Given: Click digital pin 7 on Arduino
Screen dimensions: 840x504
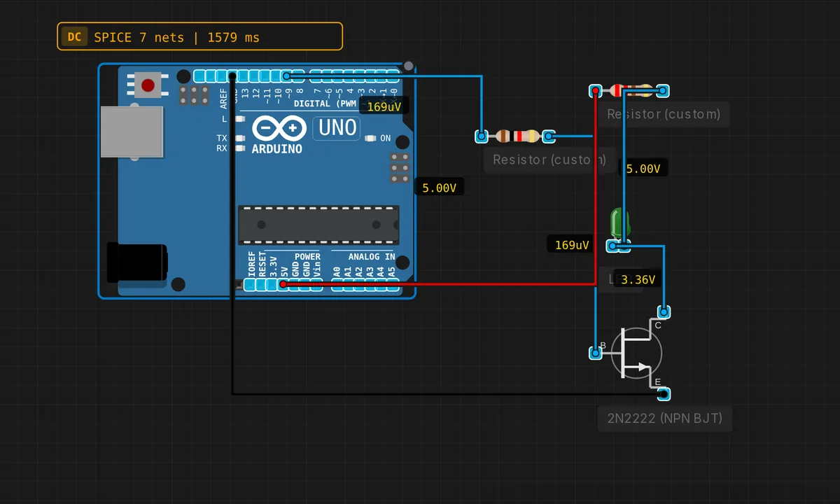Looking at the screenshot, I should 315,76.
